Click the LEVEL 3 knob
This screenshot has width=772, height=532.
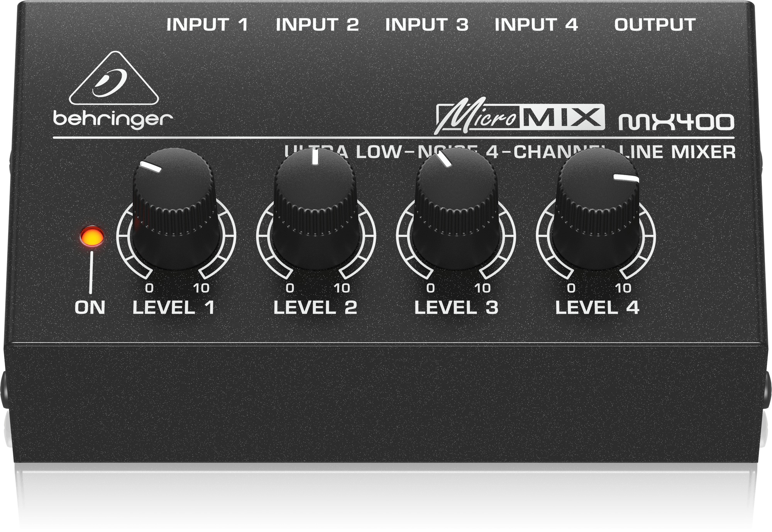(x=456, y=208)
